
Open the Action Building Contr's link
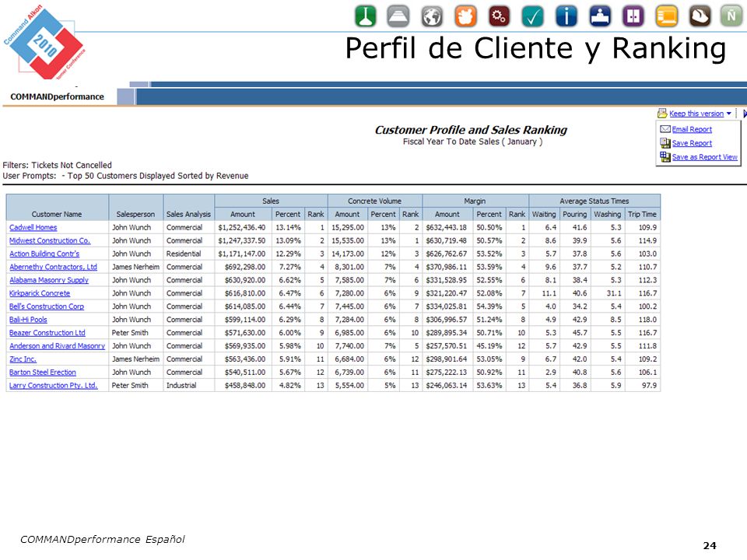[x=44, y=254]
